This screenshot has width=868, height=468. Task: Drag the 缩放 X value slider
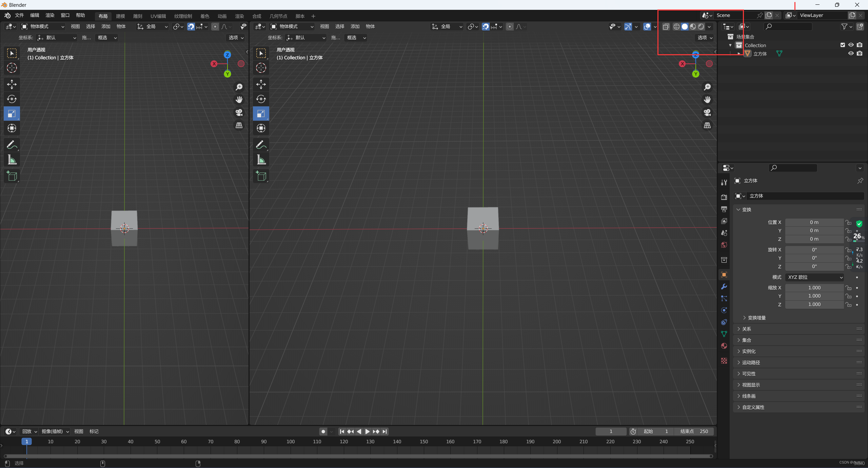pyautogui.click(x=814, y=287)
